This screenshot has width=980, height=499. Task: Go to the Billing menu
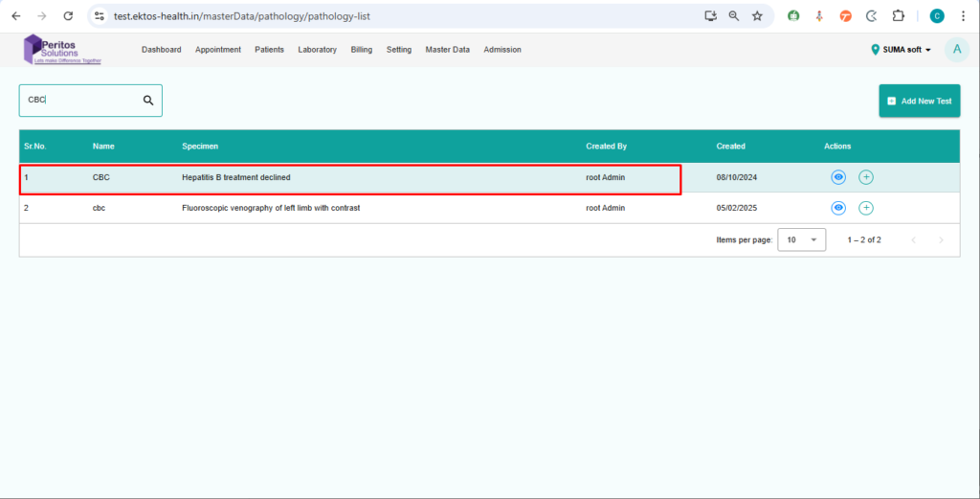point(362,50)
